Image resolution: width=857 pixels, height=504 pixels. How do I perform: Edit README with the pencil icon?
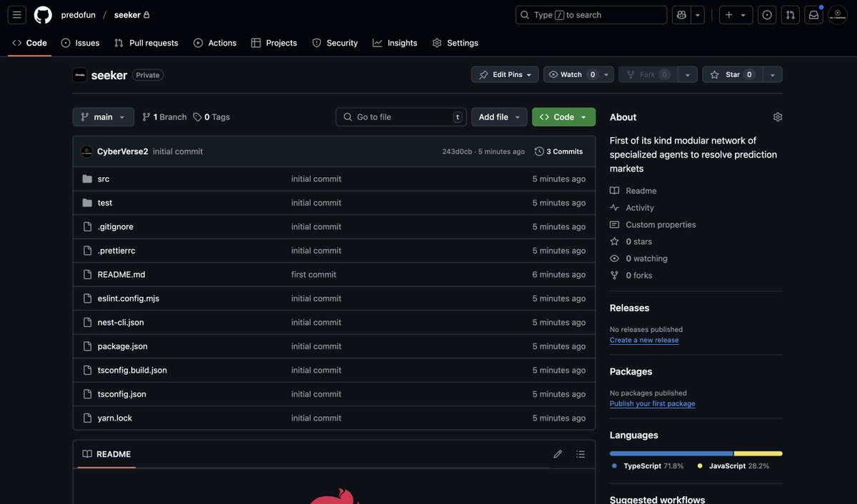pyautogui.click(x=558, y=454)
